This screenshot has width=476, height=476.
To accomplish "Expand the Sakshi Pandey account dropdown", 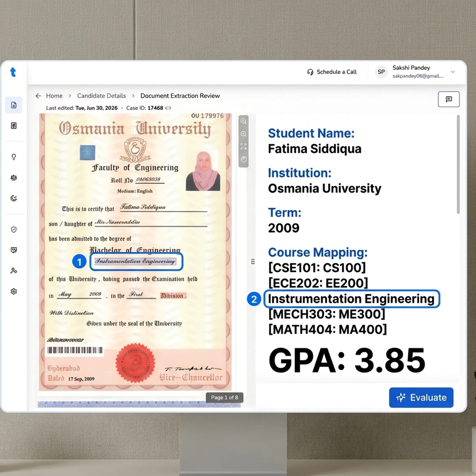I will pos(453,72).
